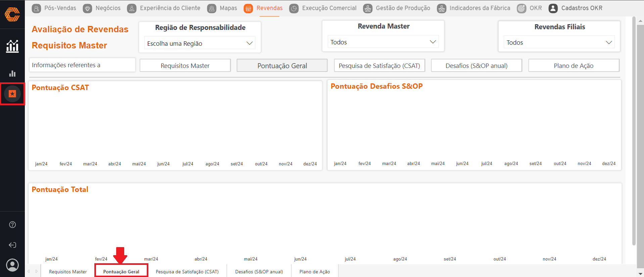Screen dimensions: 644x277
Task: Click the next tab arrow at bottom
Action: pyautogui.click(x=37, y=271)
